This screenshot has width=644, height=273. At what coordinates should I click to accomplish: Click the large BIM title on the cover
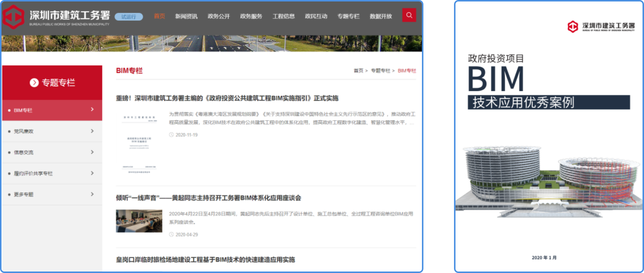point(496,79)
